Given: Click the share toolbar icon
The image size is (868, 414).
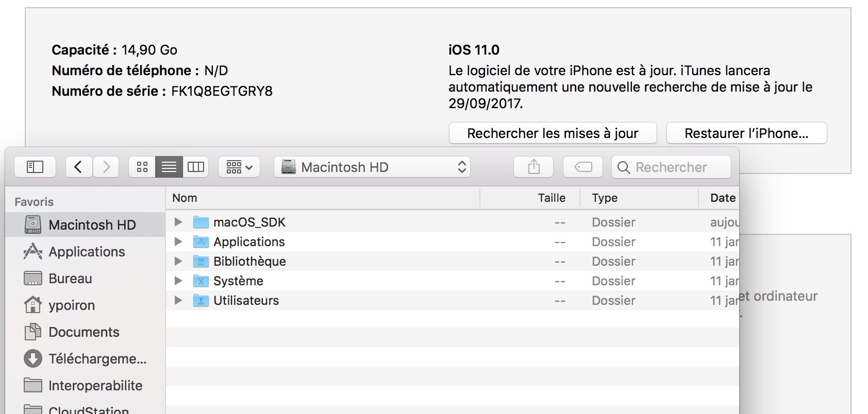Looking at the screenshot, I should coord(533,167).
